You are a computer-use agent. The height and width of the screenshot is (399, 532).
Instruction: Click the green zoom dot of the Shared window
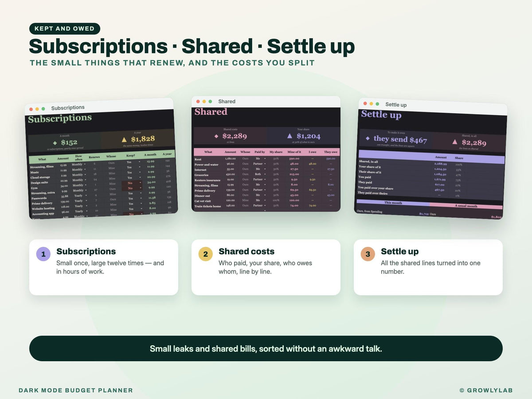click(x=210, y=102)
